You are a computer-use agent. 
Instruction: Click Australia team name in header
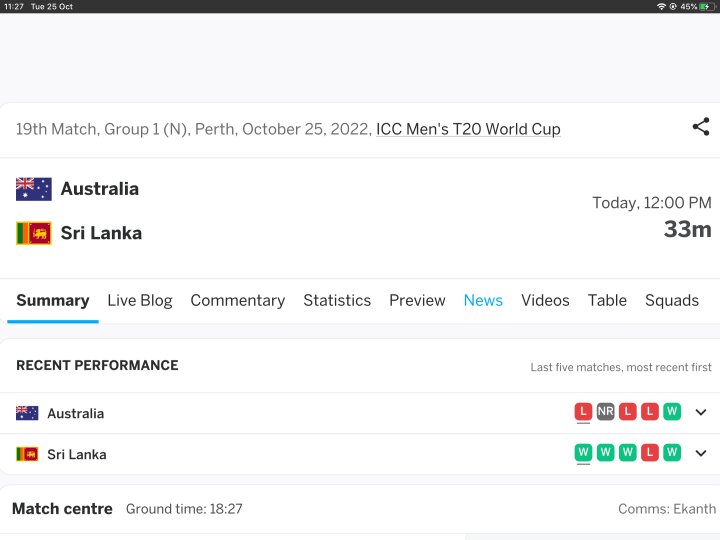tap(99, 189)
